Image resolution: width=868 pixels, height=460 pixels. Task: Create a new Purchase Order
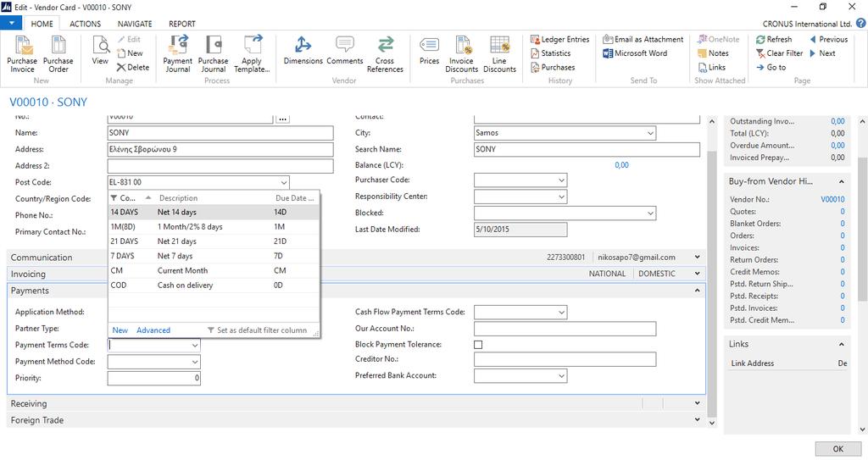(x=58, y=54)
